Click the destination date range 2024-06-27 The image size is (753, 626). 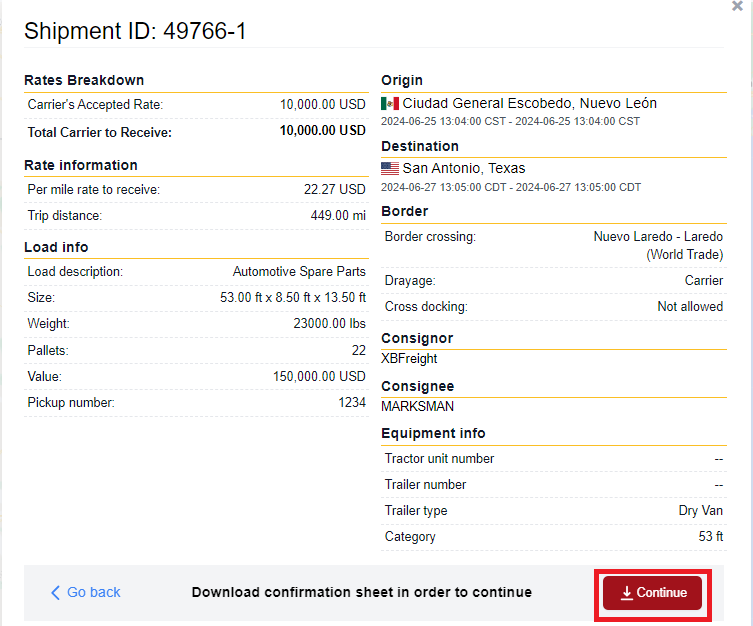511,187
